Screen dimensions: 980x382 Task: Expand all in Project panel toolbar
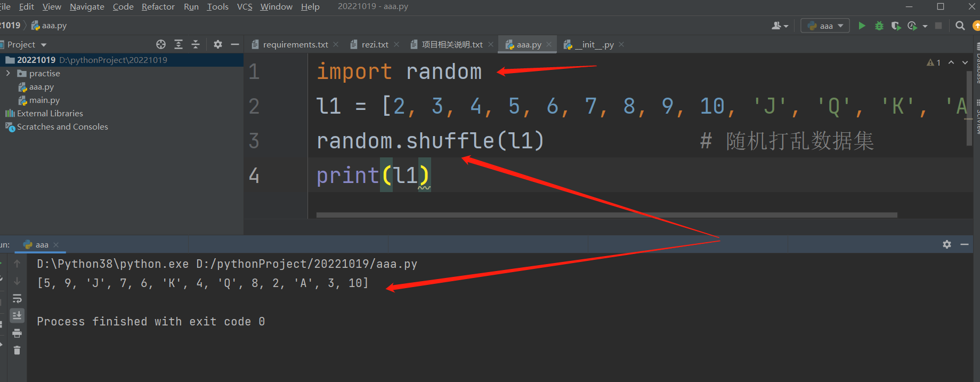tap(179, 44)
